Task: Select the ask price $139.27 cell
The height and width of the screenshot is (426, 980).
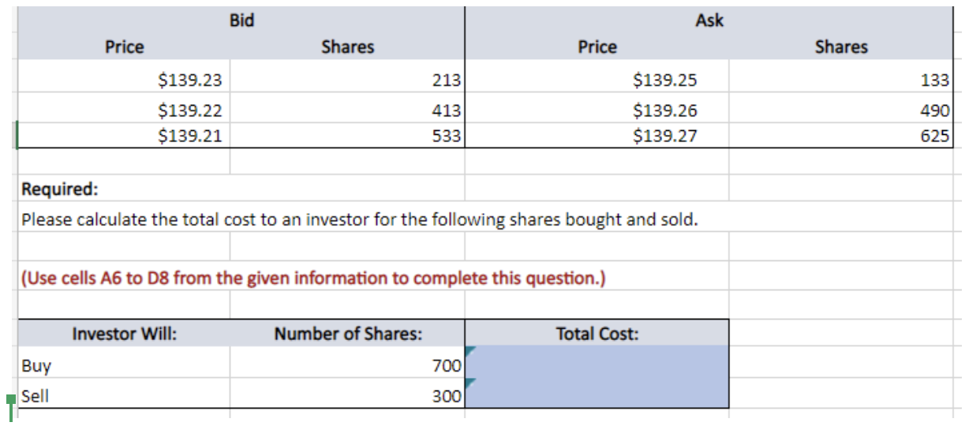Action: [x=597, y=135]
